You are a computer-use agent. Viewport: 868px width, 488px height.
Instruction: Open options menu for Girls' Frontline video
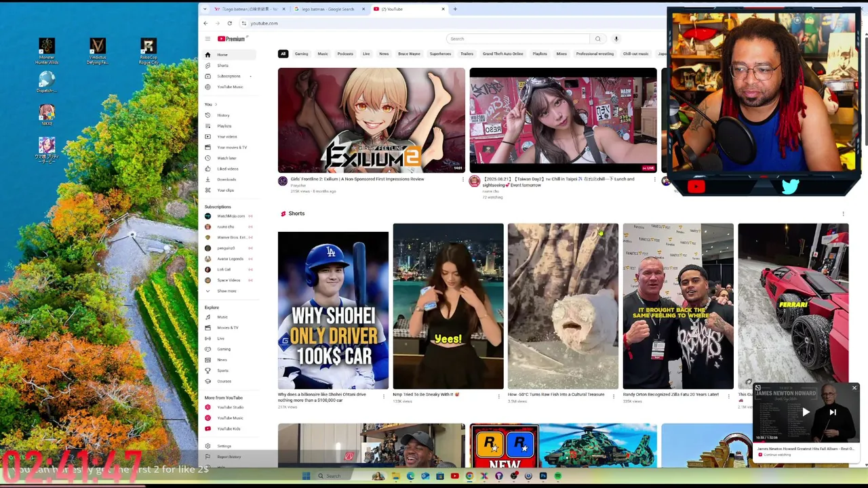[x=463, y=180]
